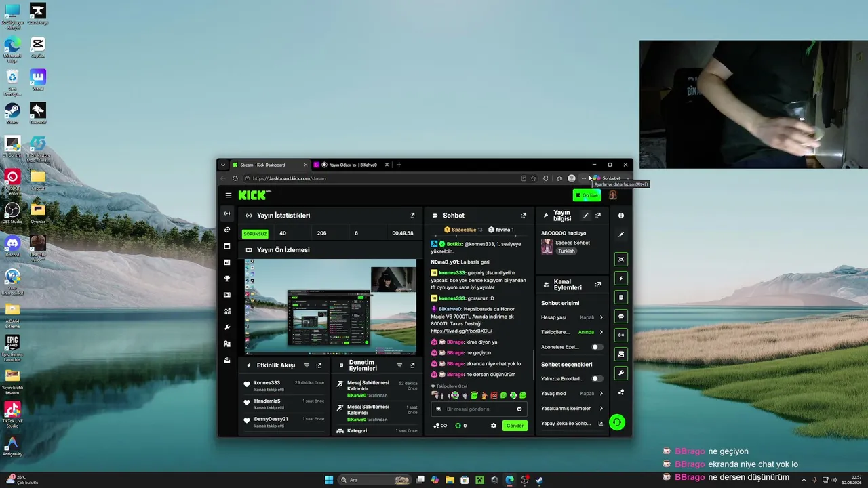Click the Go live button
868x488 pixels.
587,195
